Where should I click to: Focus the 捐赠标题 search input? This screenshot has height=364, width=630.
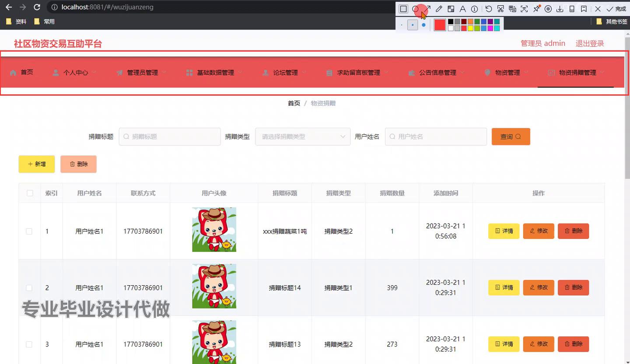[170, 136]
